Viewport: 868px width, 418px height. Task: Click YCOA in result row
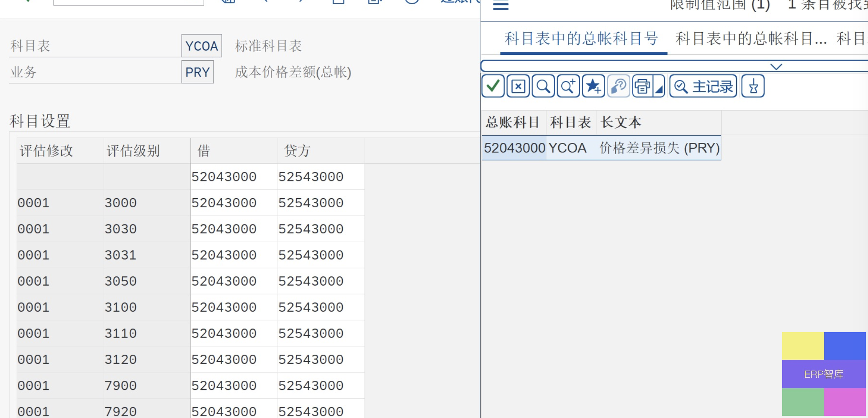[x=567, y=148]
